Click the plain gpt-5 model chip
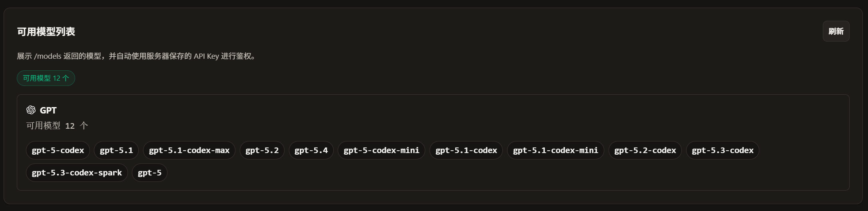The image size is (868, 211). coord(149,173)
